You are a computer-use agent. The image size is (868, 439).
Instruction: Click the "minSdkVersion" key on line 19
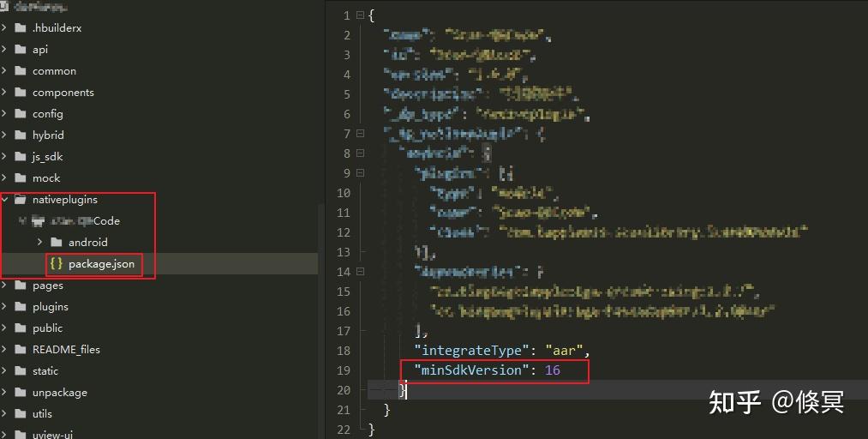pyautogui.click(x=471, y=370)
